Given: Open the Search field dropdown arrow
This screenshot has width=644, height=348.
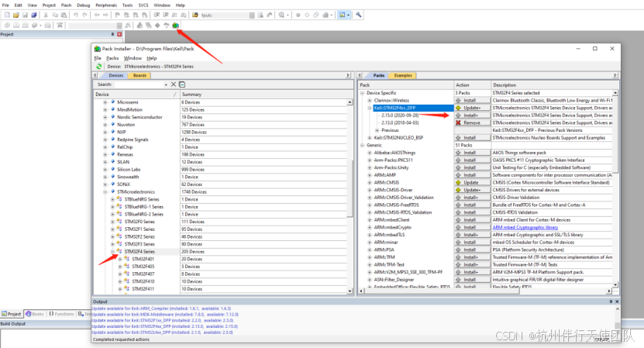Looking at the screenshot, I should [x=166, y=84].
